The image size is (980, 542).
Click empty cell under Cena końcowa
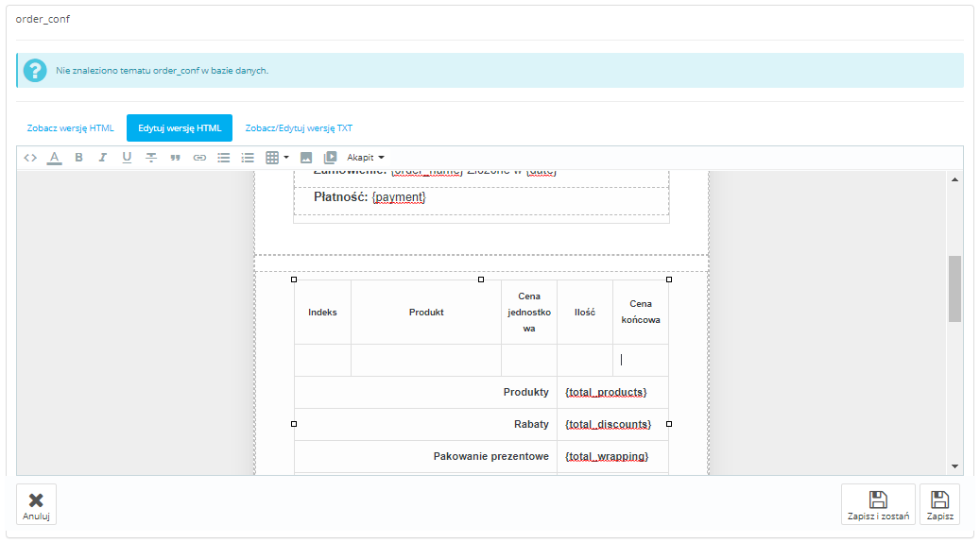pos(641,361)
